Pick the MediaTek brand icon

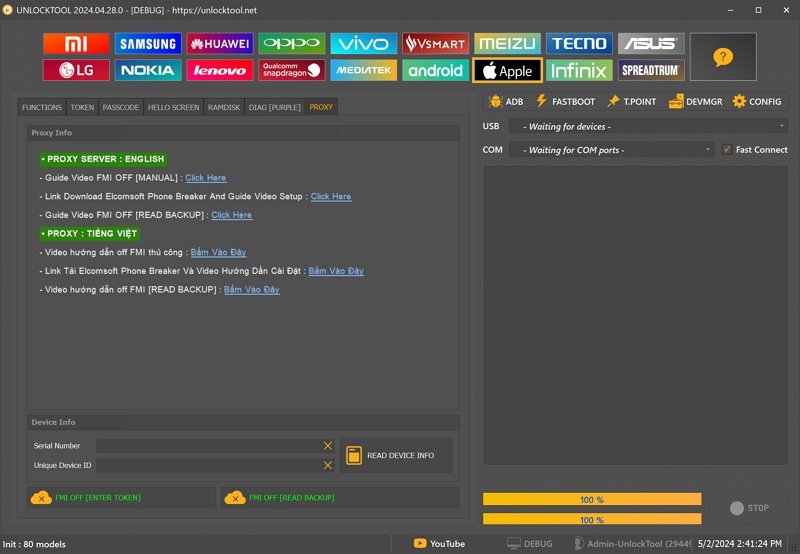[363, 70]
